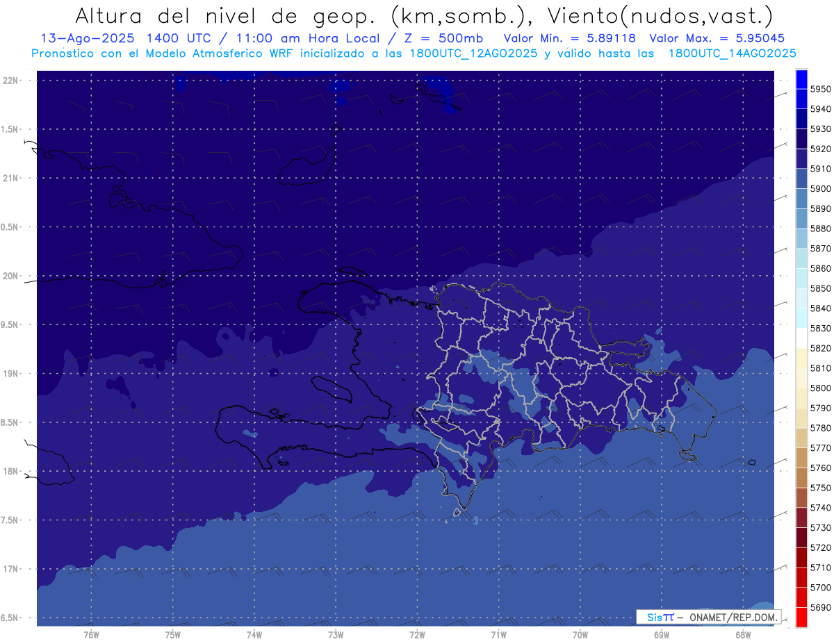Click the '21N' latitude axis label
Screen dimensions: 834x644
(x=11, y=178)
